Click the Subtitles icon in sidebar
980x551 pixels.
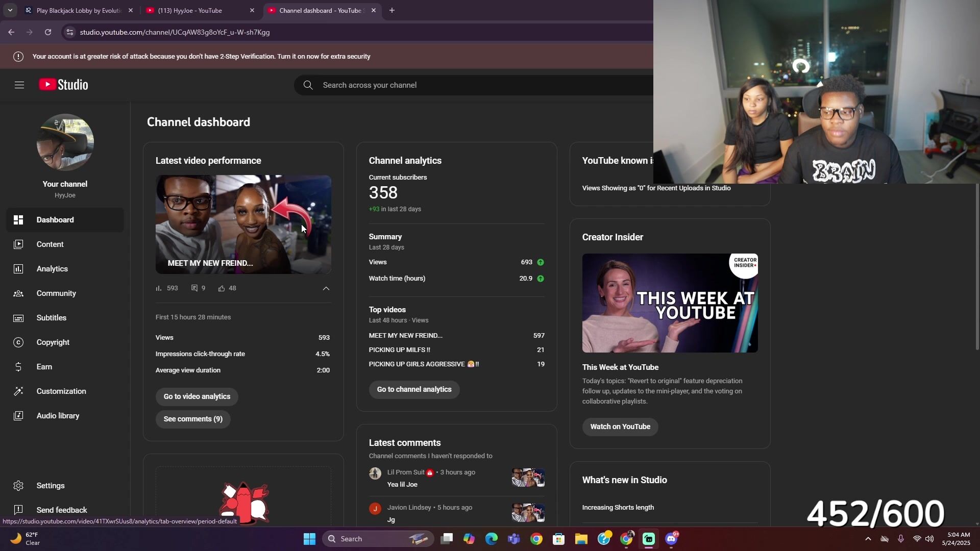pos(18,318)
